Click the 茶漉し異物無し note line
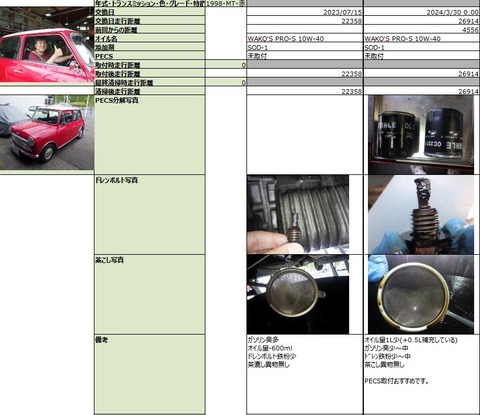The width and height of the screenshot is (480, 415). point(269,364)
